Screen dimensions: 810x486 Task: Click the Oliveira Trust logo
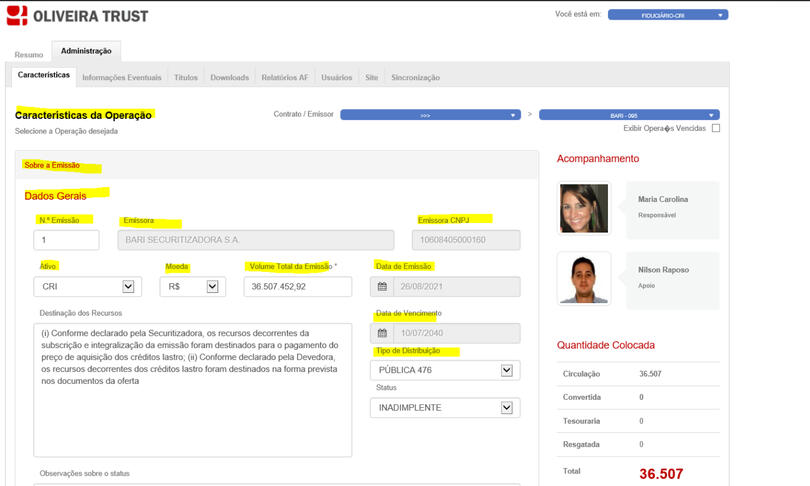pyautogui.click(x=75, y=15)
